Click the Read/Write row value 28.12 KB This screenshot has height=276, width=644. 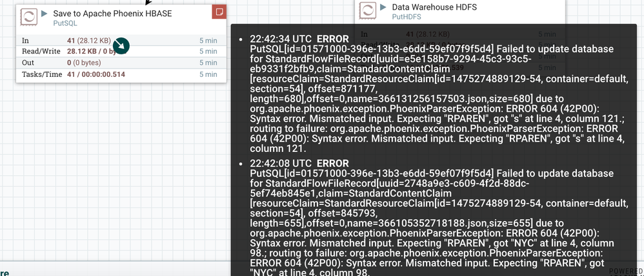92,52
